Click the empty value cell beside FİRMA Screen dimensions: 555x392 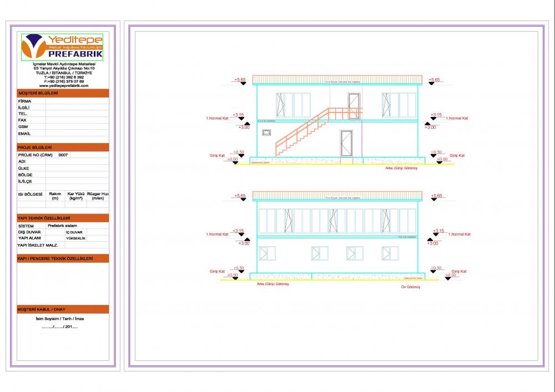coord(77,101)
